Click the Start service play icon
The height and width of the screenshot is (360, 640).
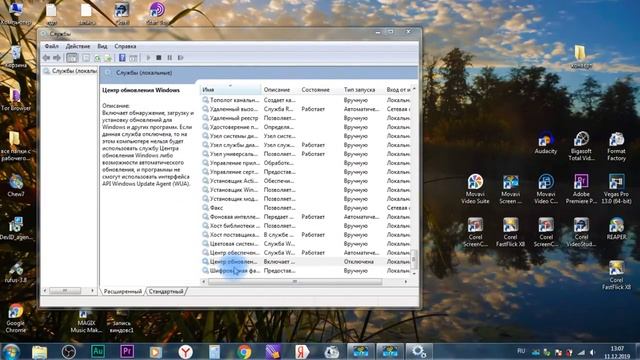point(148,58)
